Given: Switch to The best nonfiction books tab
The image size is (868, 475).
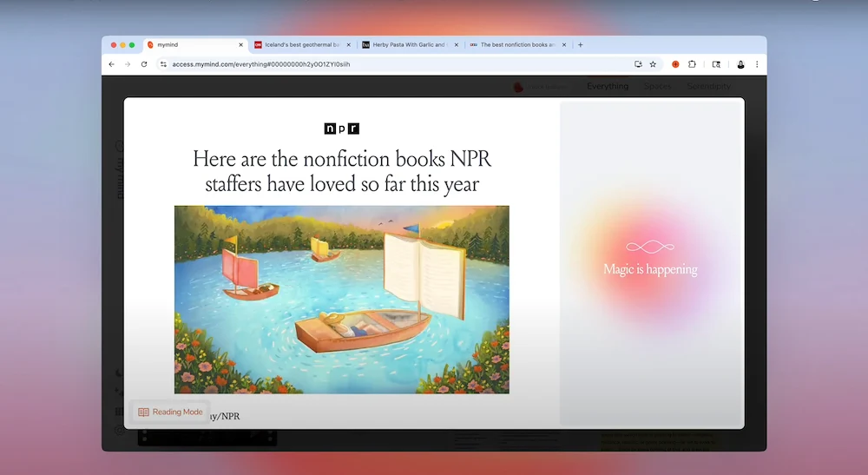Looking at the screenshot, I should coord(512,44).
